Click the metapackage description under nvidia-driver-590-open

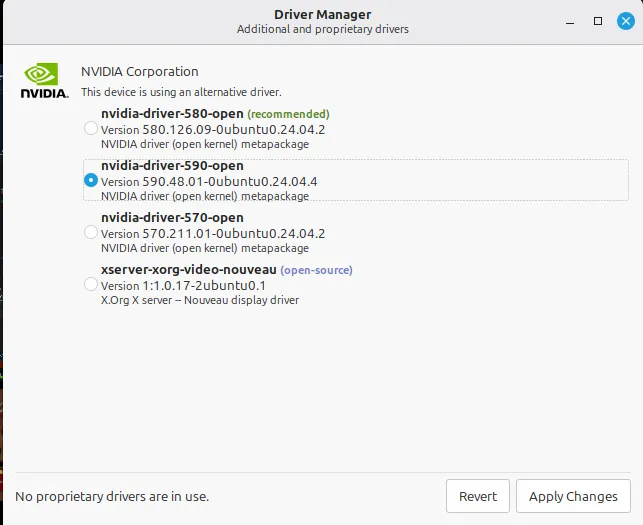[205, 196]
